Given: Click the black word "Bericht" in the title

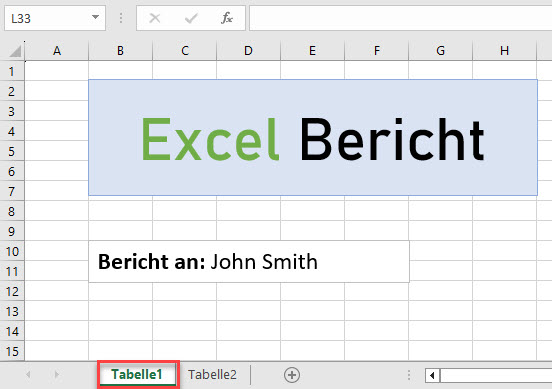Looking at the screenshot, I should click(393, 139).
